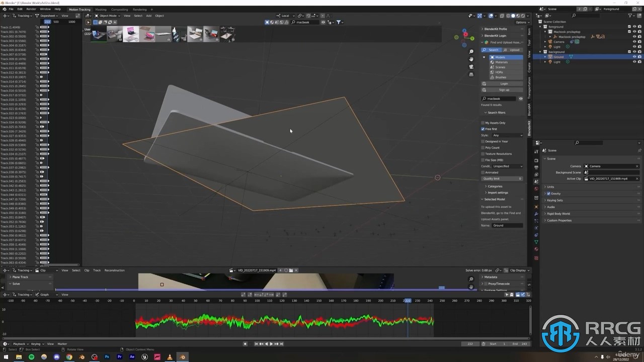This screenshot has width=644, height=362.
Task: Open After Effects from the taskbar
Action: pos(132,357)
